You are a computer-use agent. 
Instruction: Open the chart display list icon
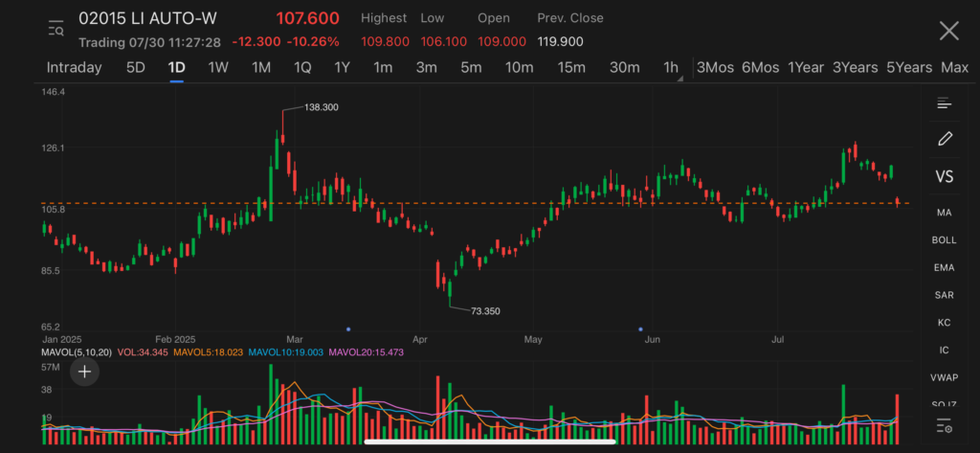click(x=944, y=103)
